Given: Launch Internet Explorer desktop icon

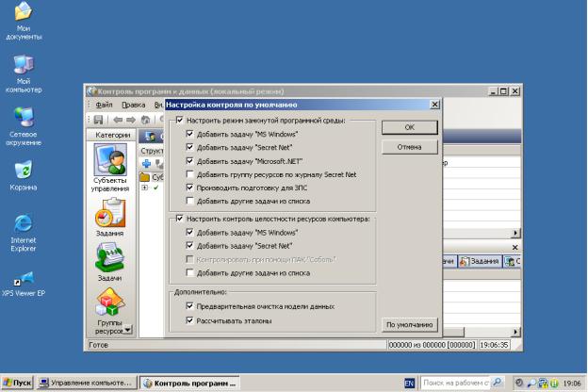Looking at the screenshot, I should pyautogui.click(x=24, y=233).
